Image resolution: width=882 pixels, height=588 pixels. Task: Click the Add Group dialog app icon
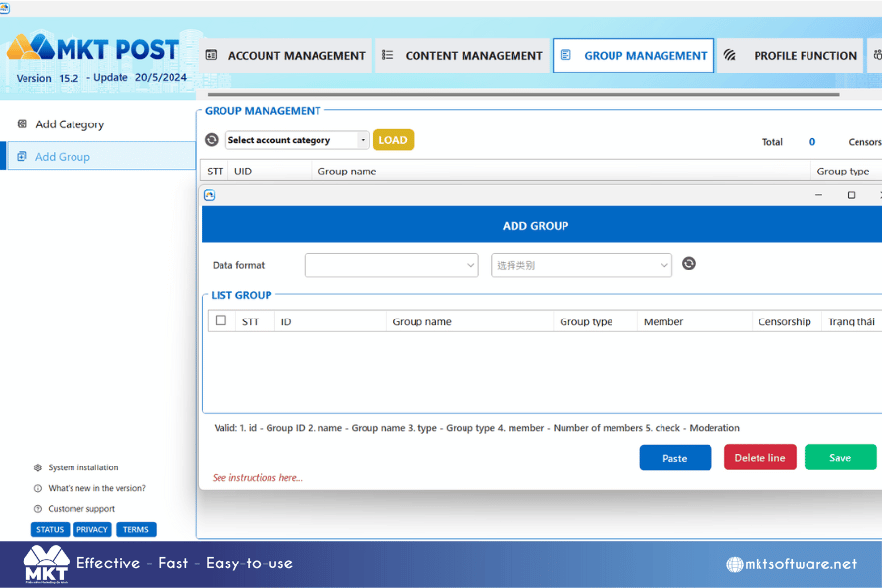[210, 195]
